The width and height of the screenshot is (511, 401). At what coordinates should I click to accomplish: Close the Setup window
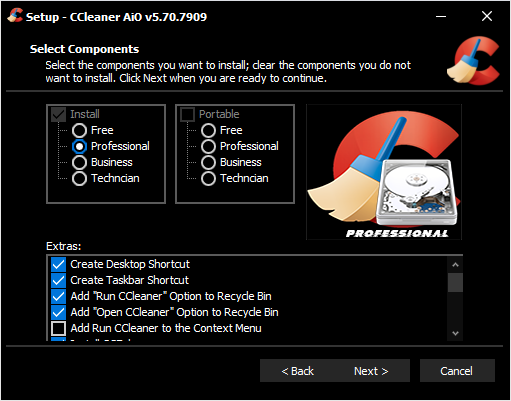pyautogui.click(x=487, y=16)
